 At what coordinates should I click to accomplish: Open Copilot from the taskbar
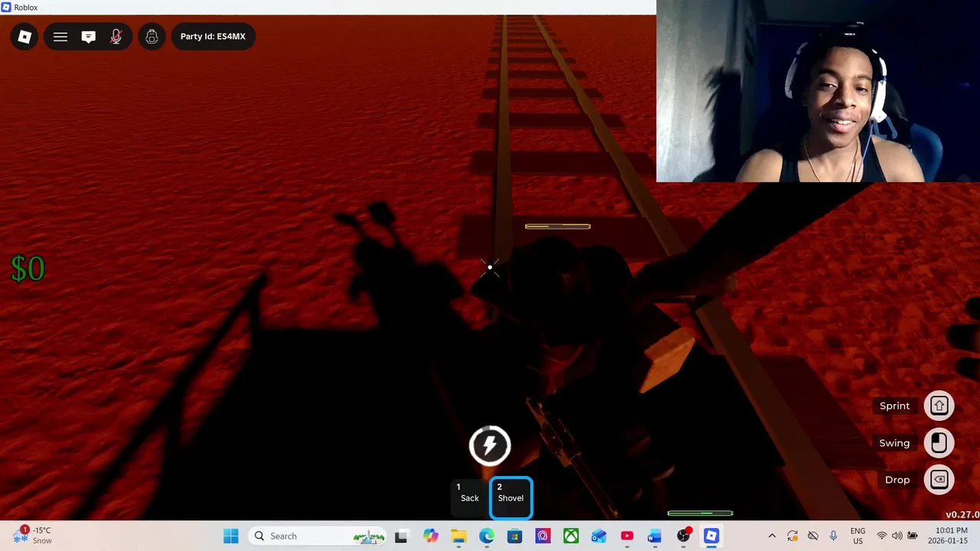tap(430, 536)
